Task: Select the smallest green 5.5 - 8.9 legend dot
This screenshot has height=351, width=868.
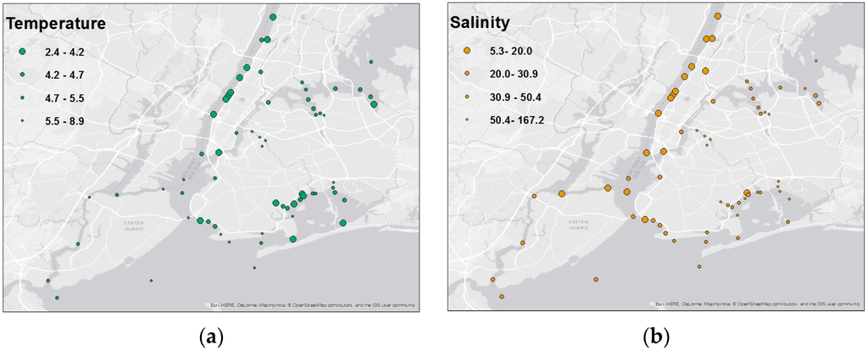Action: pyautogui.click(x=23, y=121)
